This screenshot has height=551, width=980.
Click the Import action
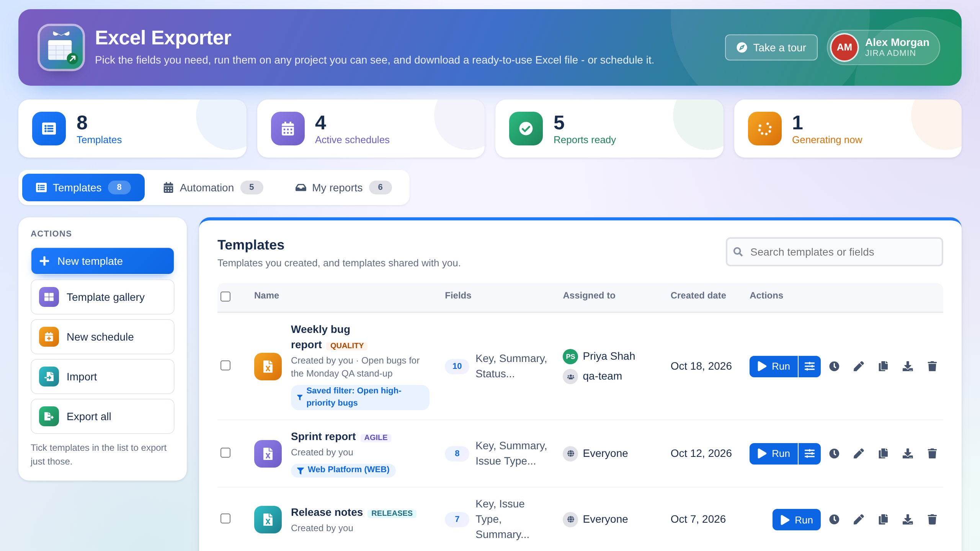click(x=103, y=377)
